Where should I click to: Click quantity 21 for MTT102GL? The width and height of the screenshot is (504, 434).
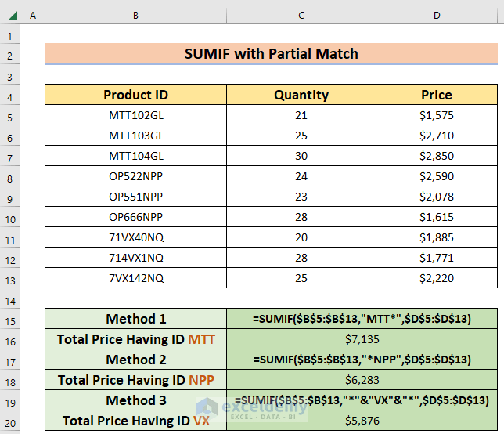[301, 115]
